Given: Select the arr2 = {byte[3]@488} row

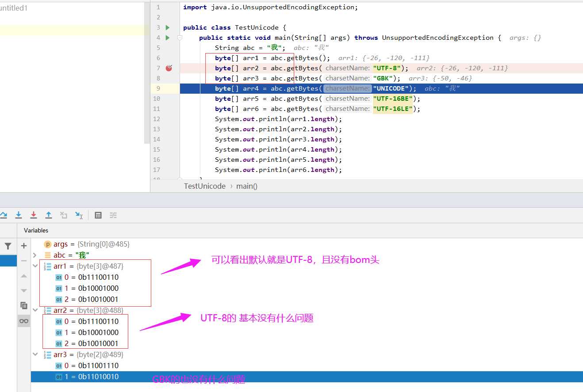Looking at the screenshot, I should tap(307, 310).
